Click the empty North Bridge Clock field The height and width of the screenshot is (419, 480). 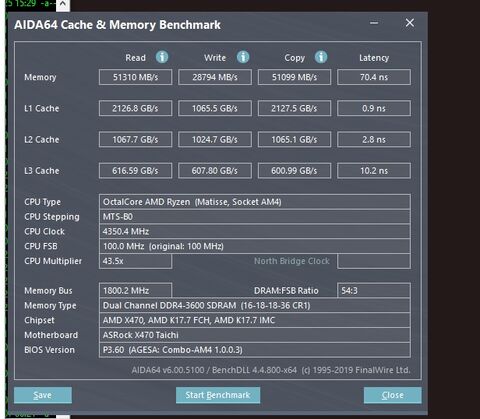click(x=374, y=261)
